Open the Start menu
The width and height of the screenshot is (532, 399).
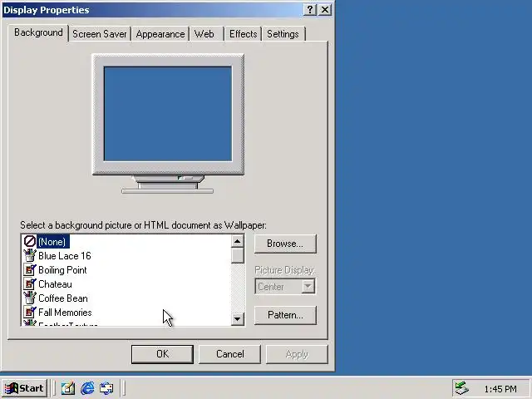pyautogui.click(x=24, y=388)
